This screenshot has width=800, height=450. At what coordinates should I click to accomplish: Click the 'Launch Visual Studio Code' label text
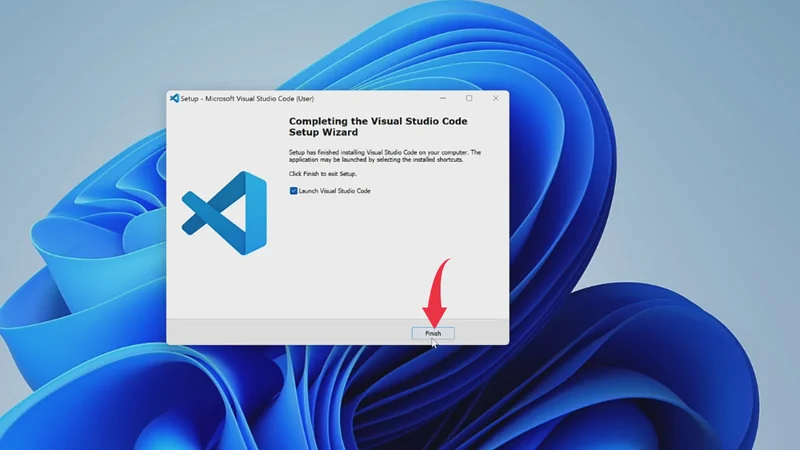(334, 191)
